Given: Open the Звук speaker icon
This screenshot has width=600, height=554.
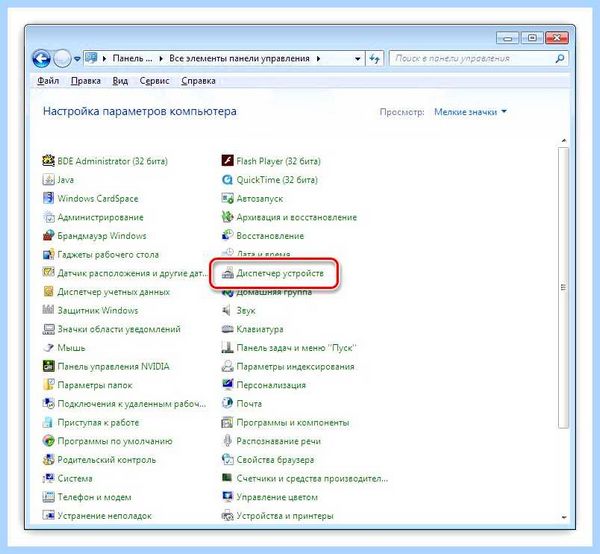Looking at the screenshot, I should pos(227,310).
